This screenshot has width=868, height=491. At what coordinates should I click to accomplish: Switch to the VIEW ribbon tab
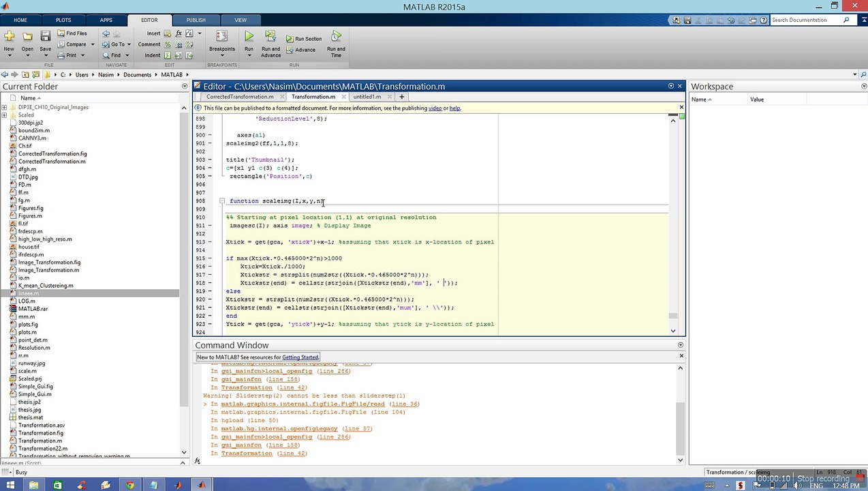[241, 20]
